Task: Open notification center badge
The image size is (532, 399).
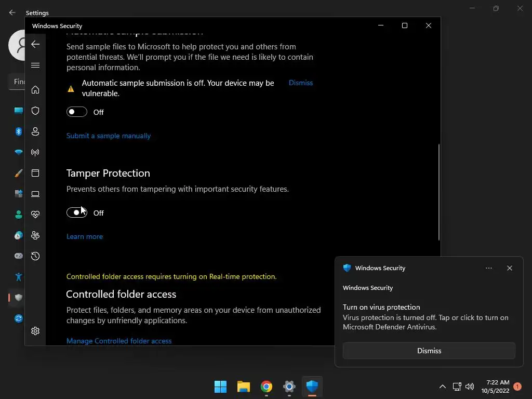Action: (517, 387)
